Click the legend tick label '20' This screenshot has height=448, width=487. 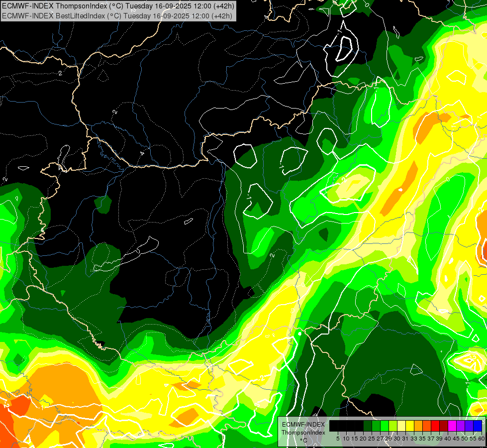pyautogui.click(x=363, y=439)
